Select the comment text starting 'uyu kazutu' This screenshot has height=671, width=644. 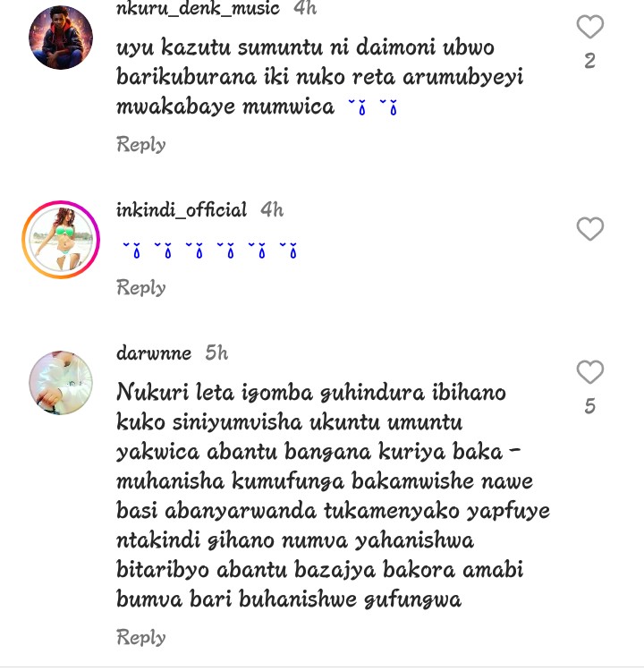point(319,77)
